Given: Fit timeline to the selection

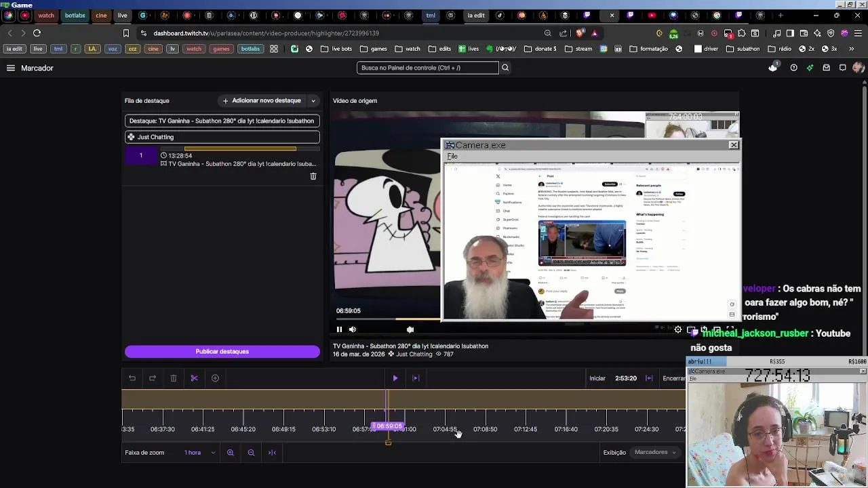Looking at the screenshot, I should [272, 453].
